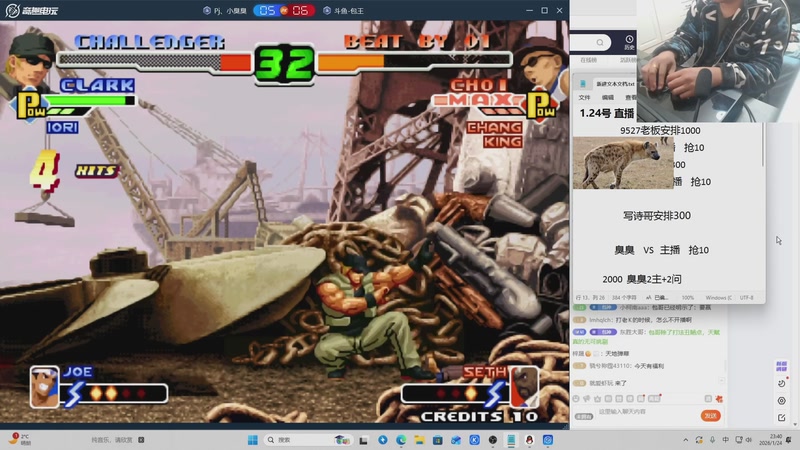Click the chat message 天地摔翠

pos(617,353)
